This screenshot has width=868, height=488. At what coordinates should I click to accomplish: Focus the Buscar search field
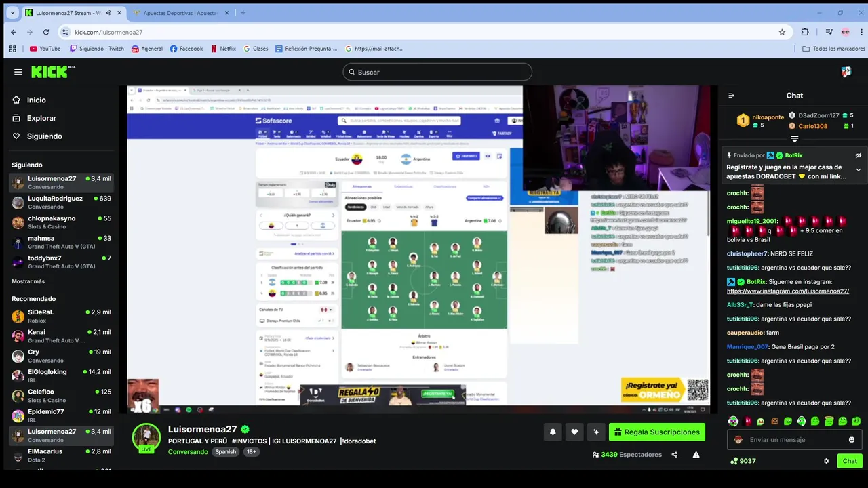pos(437,72)
